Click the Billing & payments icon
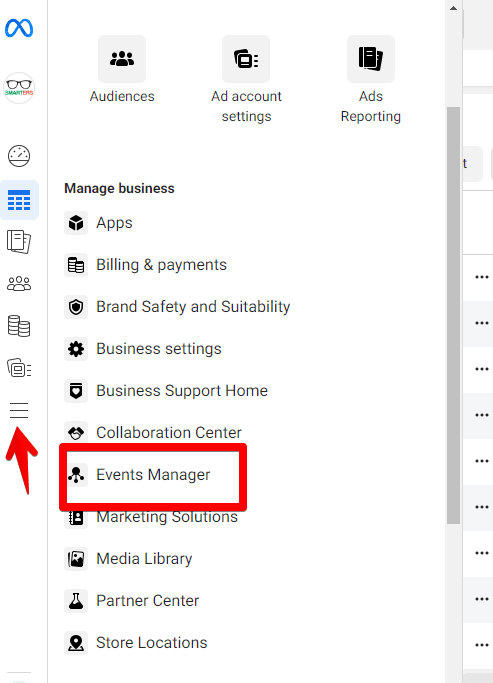Viewport: 493px width, 683px height. pos(76,265)
